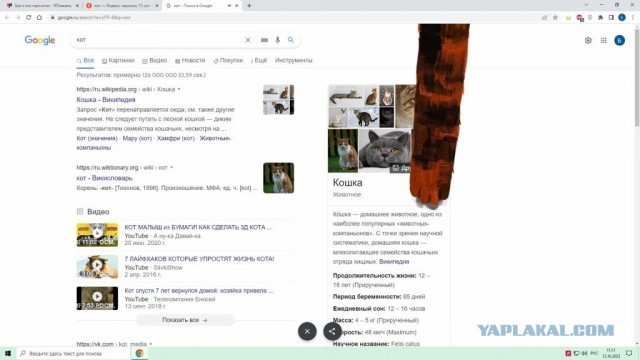Screen dimensions: 640x360
Task: Open the Google apps grid
Action: 603,40
